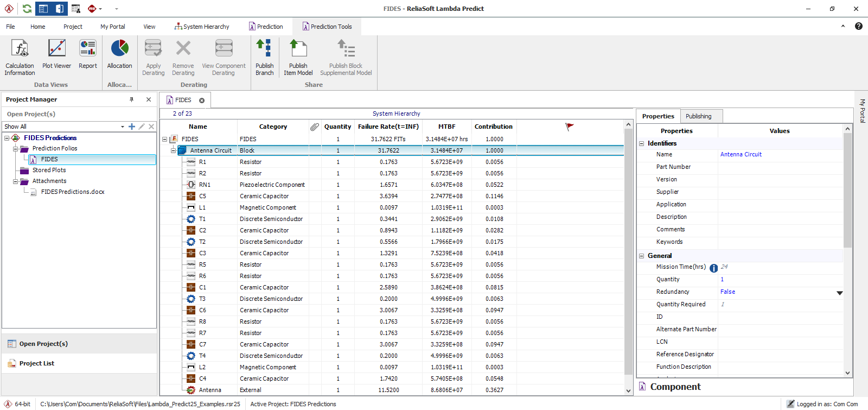
Task: Sort by MTBF column header
Action: point(447,127)
